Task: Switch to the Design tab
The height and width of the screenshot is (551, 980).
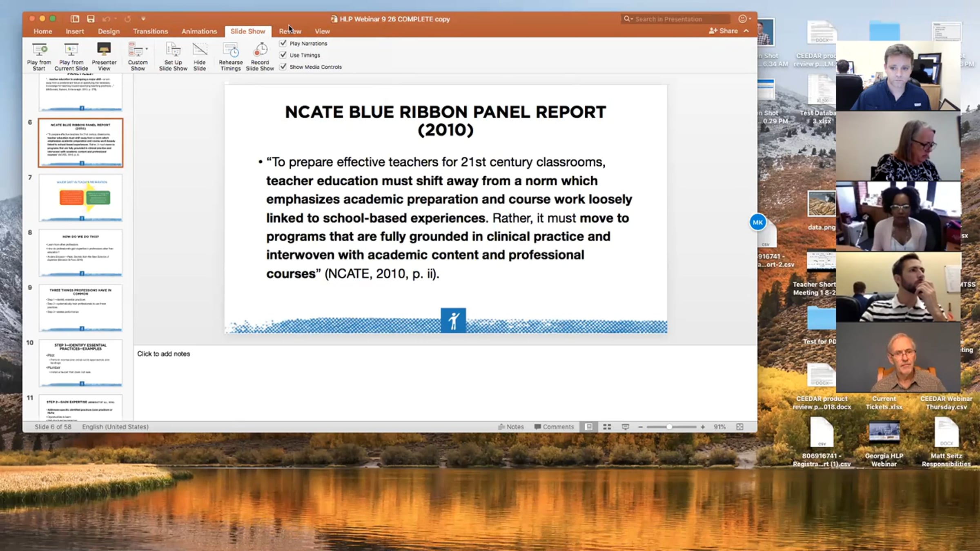Action: pyautogui.click(x=109, y=31)
